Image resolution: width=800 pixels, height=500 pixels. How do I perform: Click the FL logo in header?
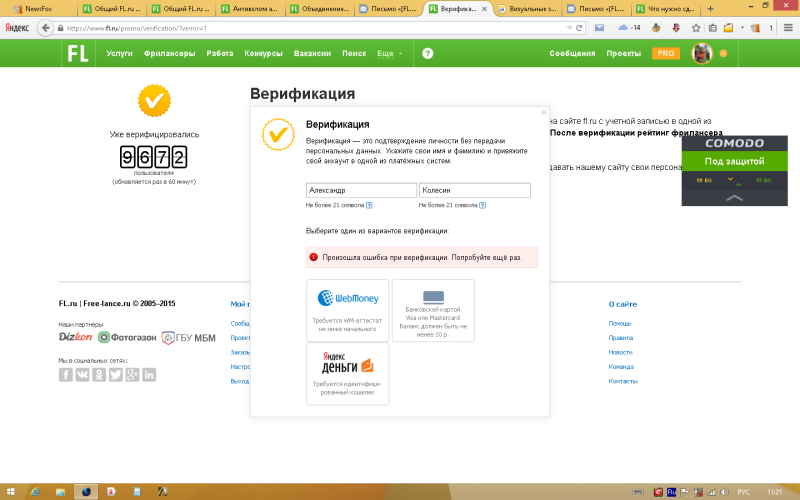click(x=78, y=53)
